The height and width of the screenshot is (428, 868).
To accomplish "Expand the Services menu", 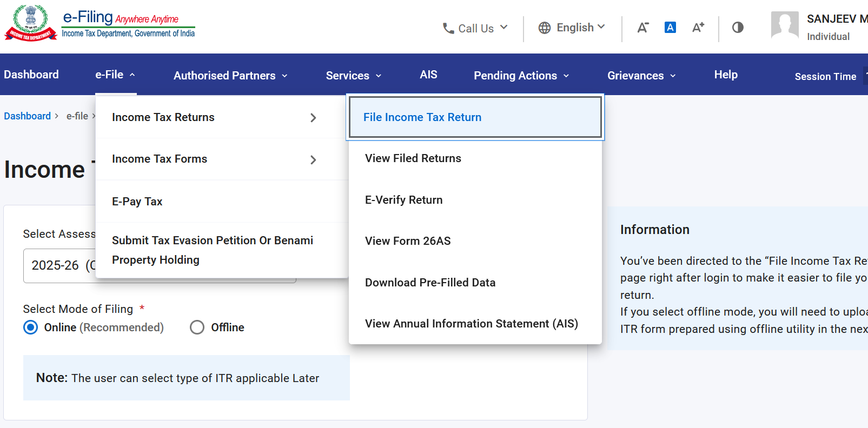I will click(x=354, y=76).
